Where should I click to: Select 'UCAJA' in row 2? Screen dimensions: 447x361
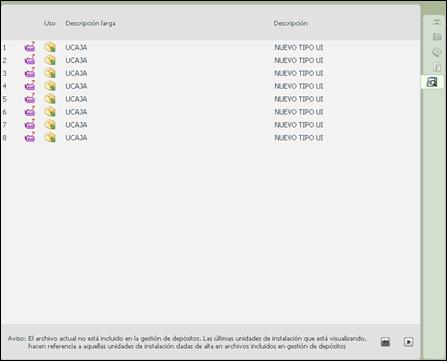coord(76,60)
